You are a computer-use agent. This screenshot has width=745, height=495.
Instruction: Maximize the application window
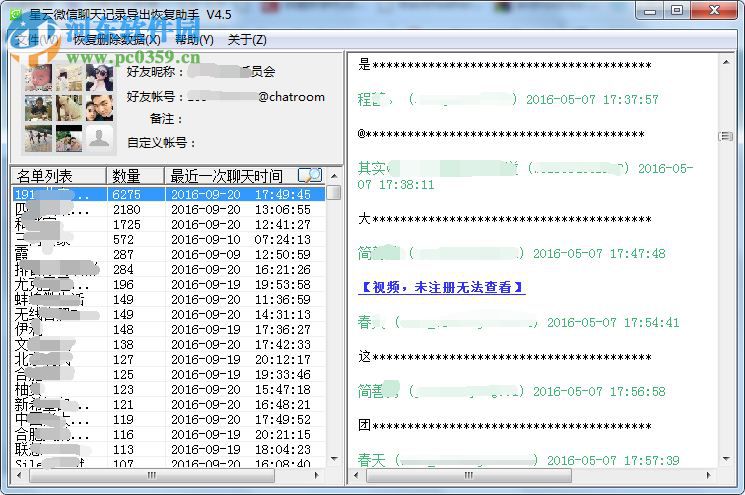[x=677, y=10]
